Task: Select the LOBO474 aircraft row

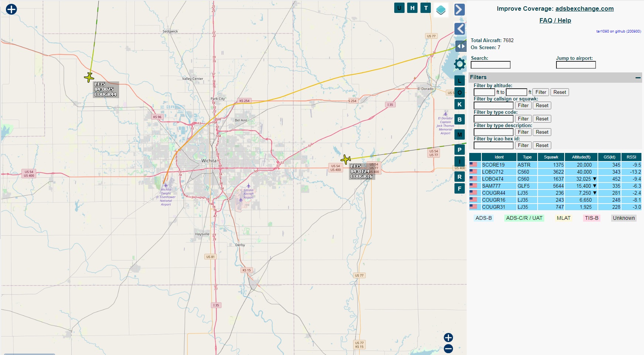Action: point(555,179)
